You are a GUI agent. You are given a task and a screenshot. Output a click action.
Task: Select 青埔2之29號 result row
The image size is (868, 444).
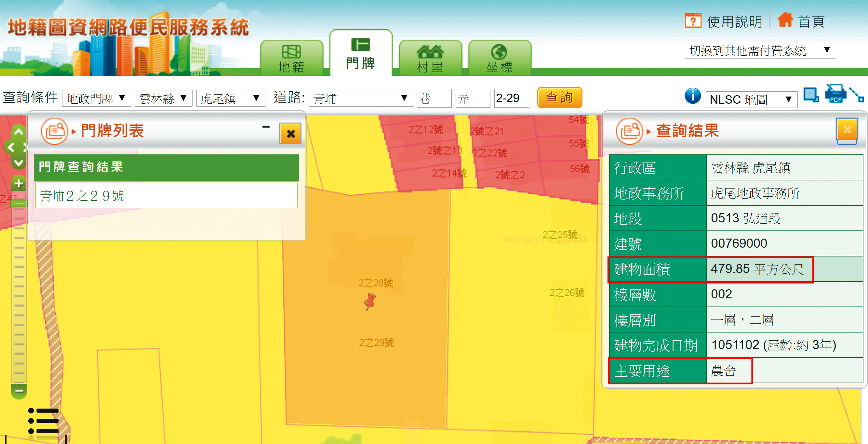pyautogui.click(x=167, y=196)
